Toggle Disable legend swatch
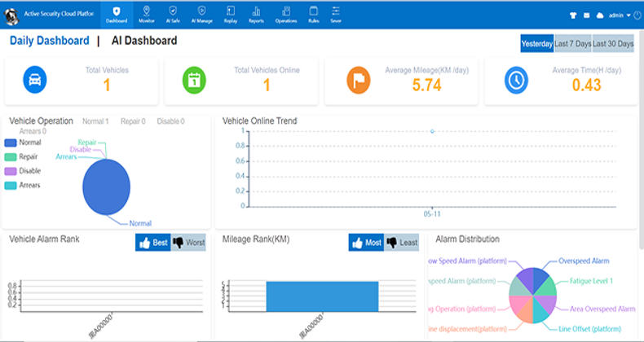Image resolution: width=644 pixels, height=342 pixels. click(11, 172)
